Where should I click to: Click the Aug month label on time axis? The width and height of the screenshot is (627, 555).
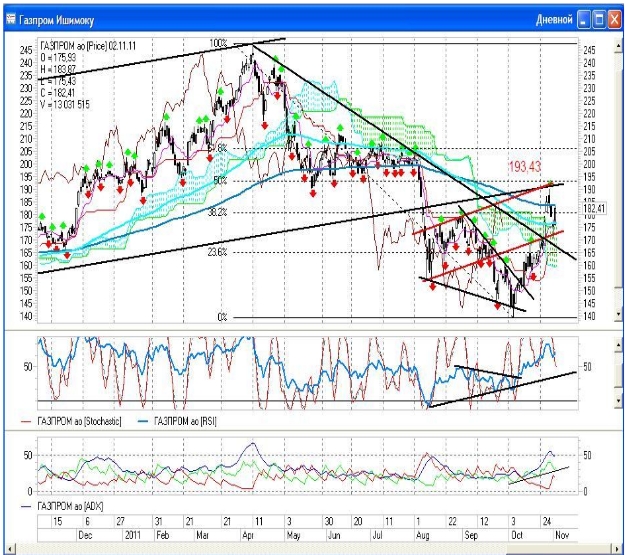pos(422,535)
